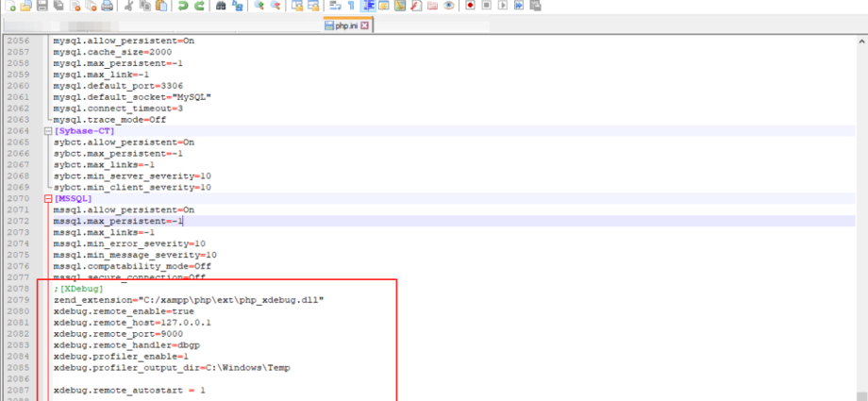Click the Redo arrow icon
This screenshot has width=868, height=401.
tap(199, 6)
